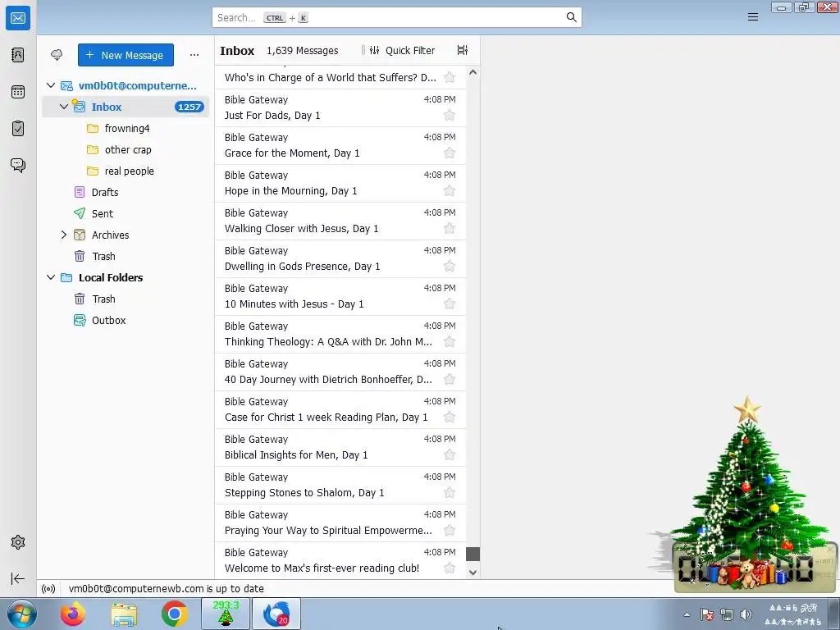Open Praying Your Way message
The width and height of the screenshot is (840, 630).
[x=340, y=523]
